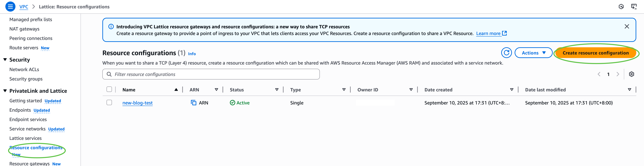Open the hamburger navigation menu

[10, 7]
